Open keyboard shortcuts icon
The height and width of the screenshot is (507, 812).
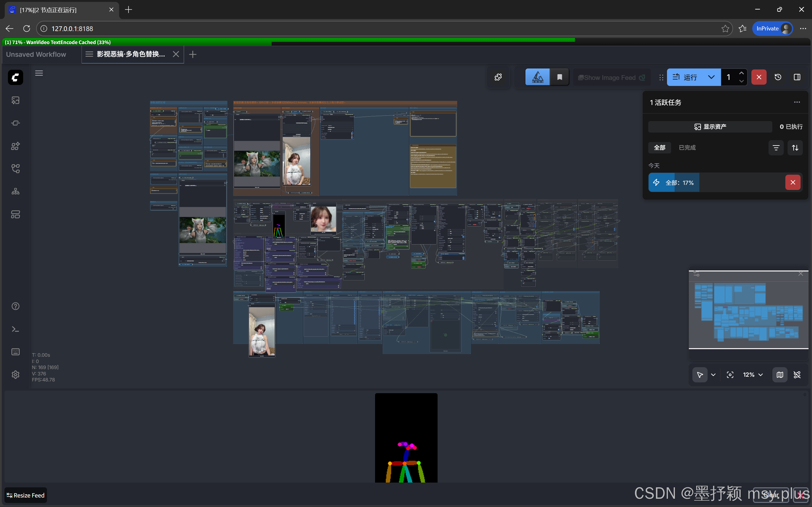click(x=16, y=352)
